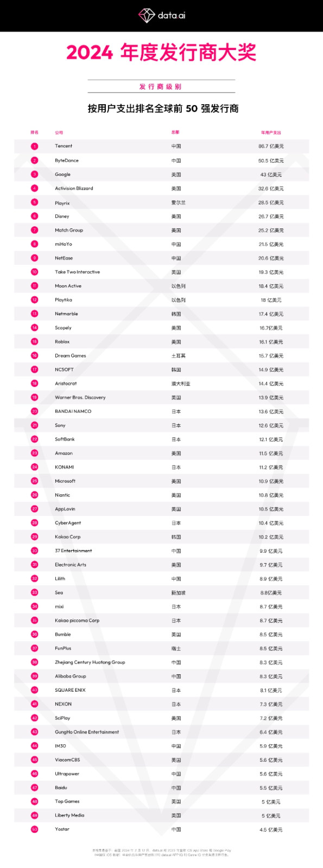This screenshot has height=868, width=323.
Task: Click the rank 33 badge next to Sea
Action: (x=34, y=592)
